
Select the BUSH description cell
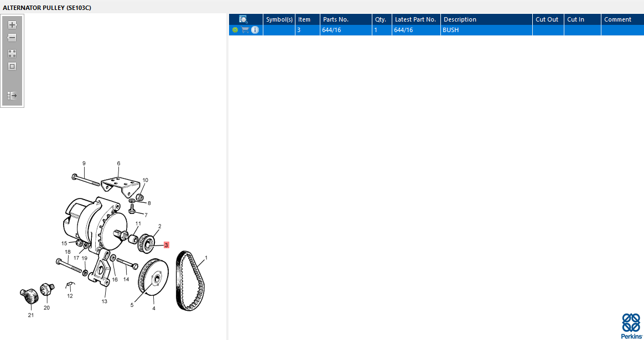click(486, 30)
